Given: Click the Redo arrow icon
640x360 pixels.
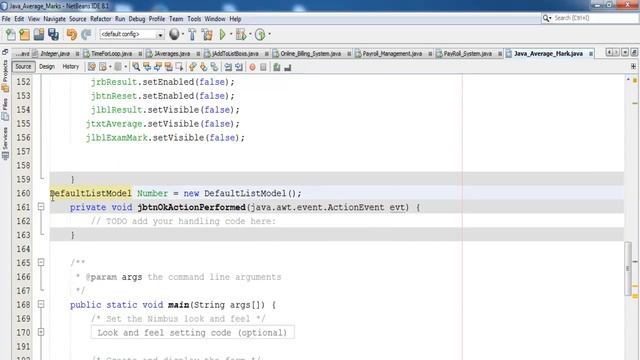Looking at the screenshot, I should click(x=86, y=35).
